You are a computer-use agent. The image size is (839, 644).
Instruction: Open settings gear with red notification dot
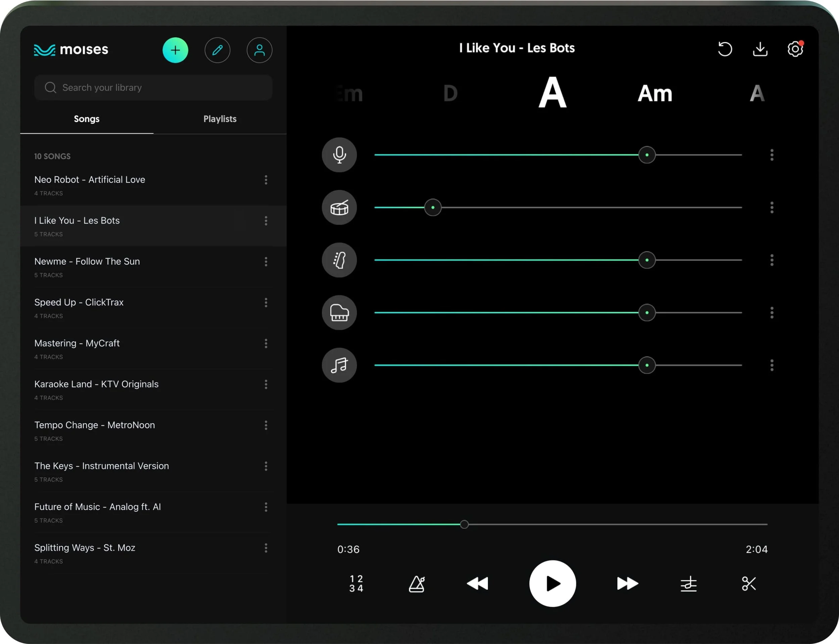795,49
